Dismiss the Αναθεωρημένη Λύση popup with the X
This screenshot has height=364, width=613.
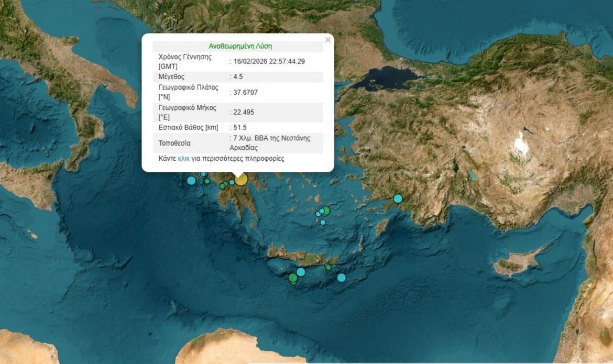coord(327,39)
